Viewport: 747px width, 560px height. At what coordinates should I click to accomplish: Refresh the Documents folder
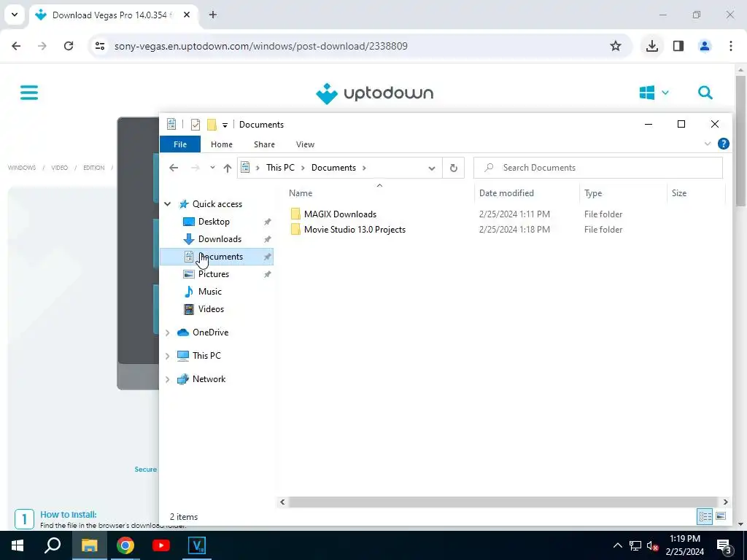pos(454,168)
